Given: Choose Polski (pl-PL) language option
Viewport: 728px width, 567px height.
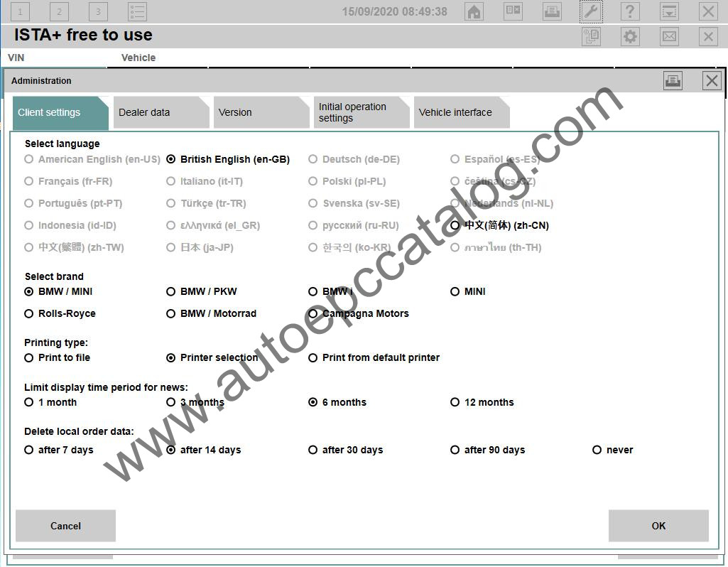Looking at the screenshot, I should [x=347, y=181].
